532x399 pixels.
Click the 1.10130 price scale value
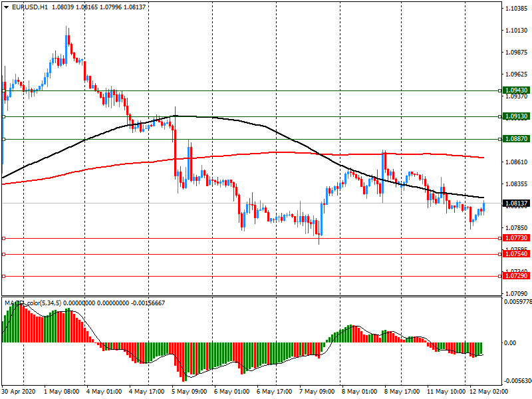(x=517, y=31)
